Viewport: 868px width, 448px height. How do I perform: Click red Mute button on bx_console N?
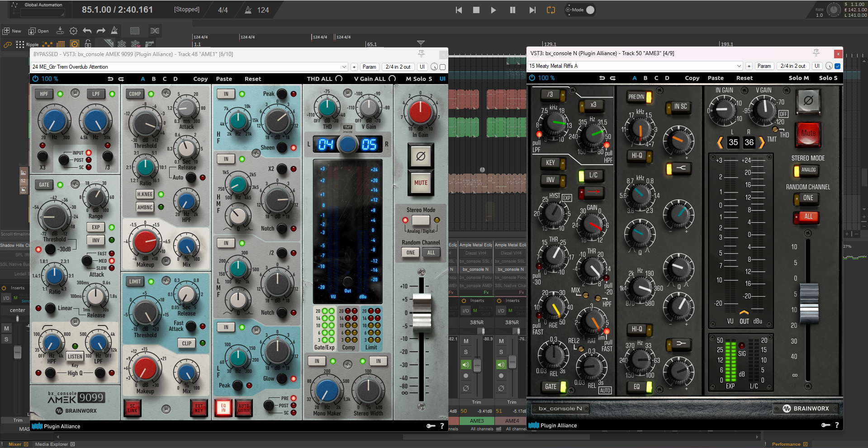pos(808,133)
